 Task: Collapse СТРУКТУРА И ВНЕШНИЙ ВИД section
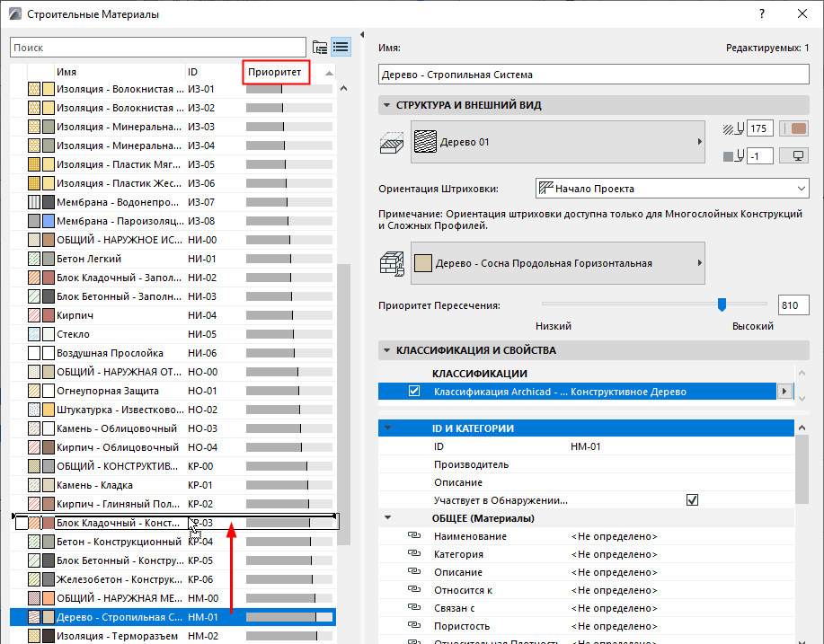(386, 105)
